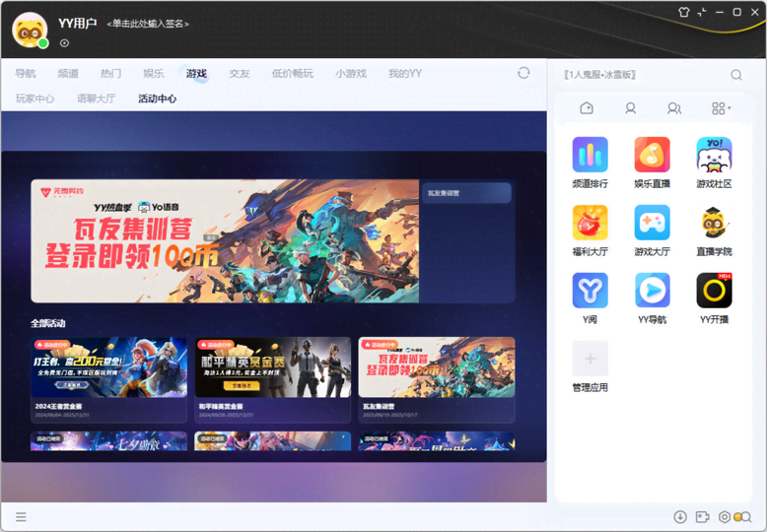The height and width of the screenshot is (532, 767).
Task: Click the video recording icon in bottom bar
Action: click(x=702, y=517)
